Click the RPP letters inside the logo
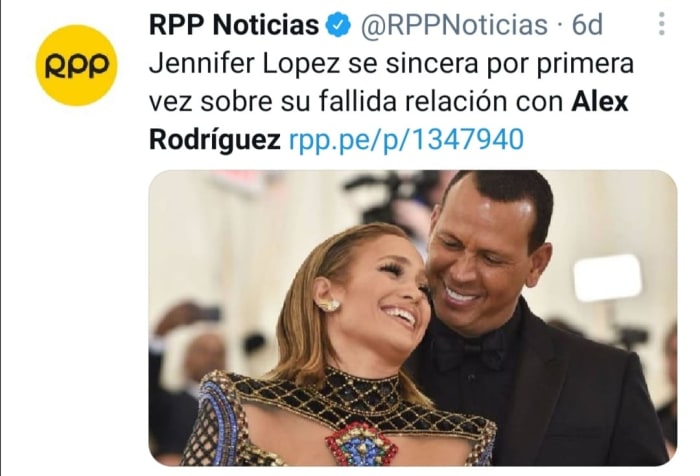This screenshot has width=700, height=476. (76, 66)
